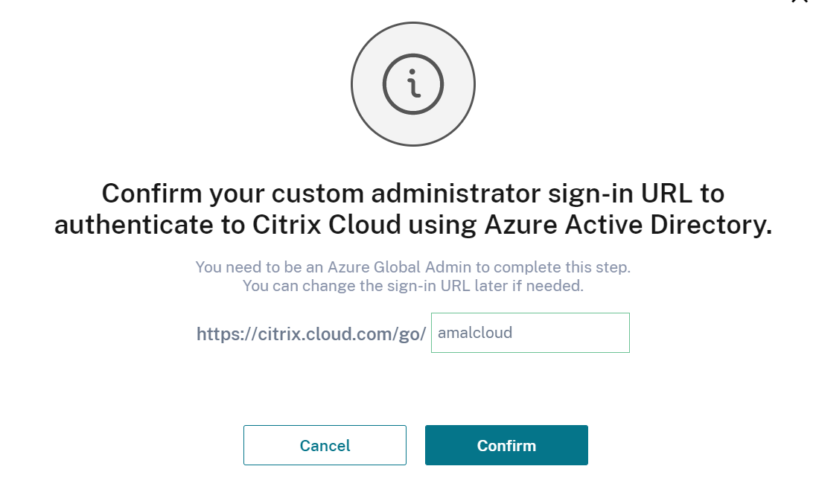Click the gray circle around the info icon

click(412, 84)
